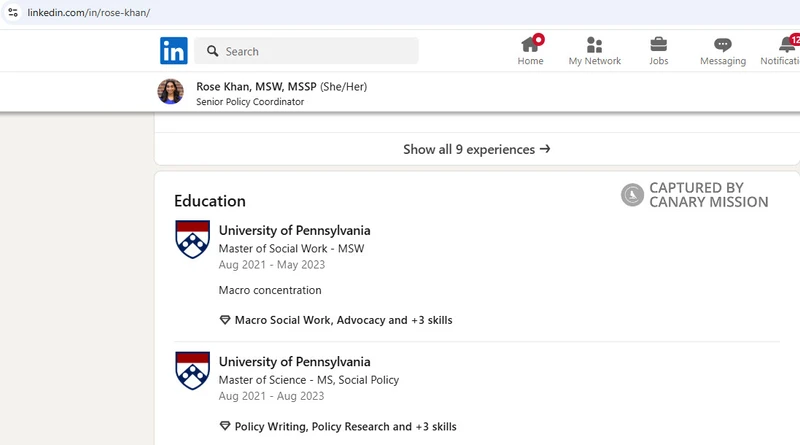This screenshot has width=800, height=445.
Task: Click Penn logo beside Master of Social Work
Action: pos(192,239)
